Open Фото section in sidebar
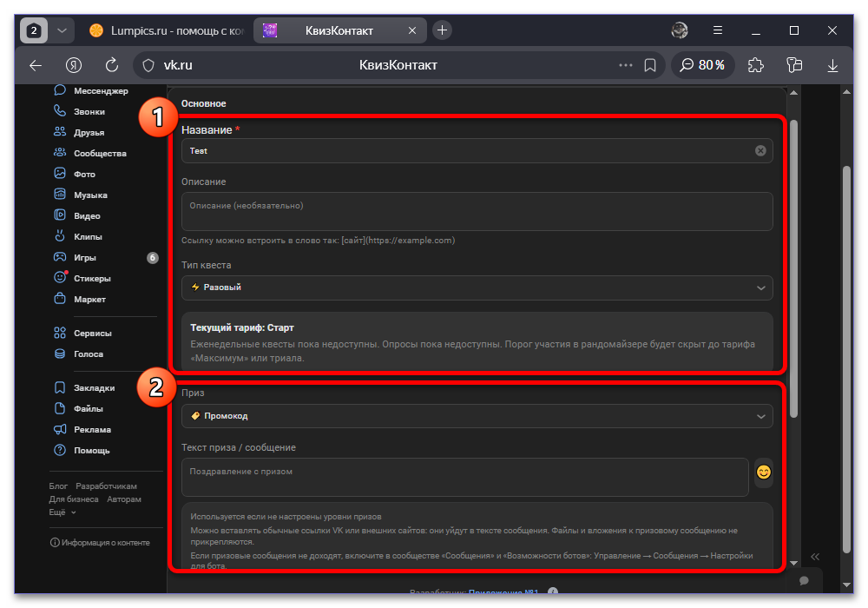 point(75,174)
